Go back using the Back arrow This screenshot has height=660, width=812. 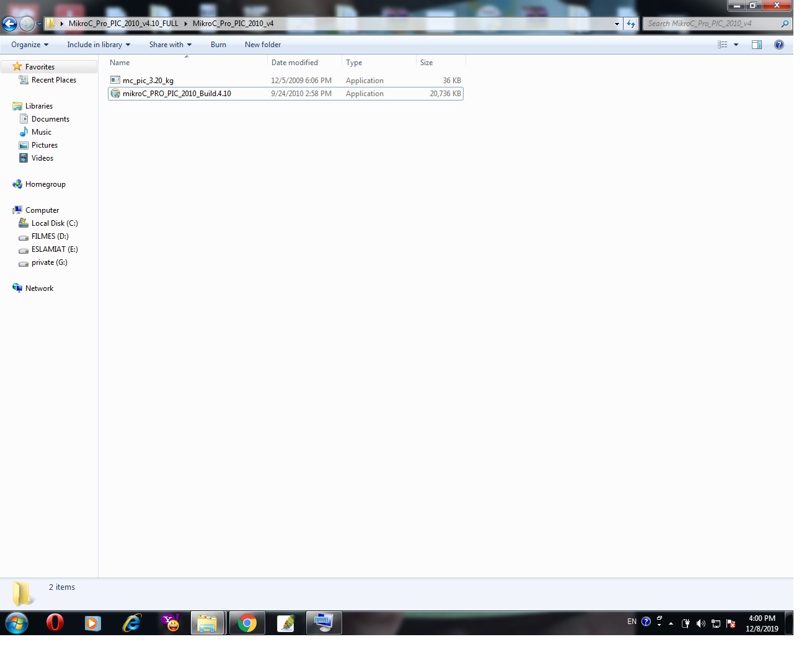point(9,24)
